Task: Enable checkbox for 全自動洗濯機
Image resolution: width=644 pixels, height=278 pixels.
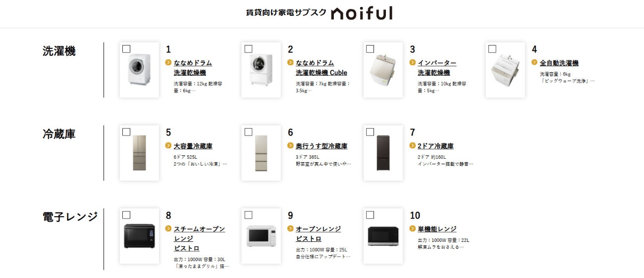Action: (x=492, y=49)
